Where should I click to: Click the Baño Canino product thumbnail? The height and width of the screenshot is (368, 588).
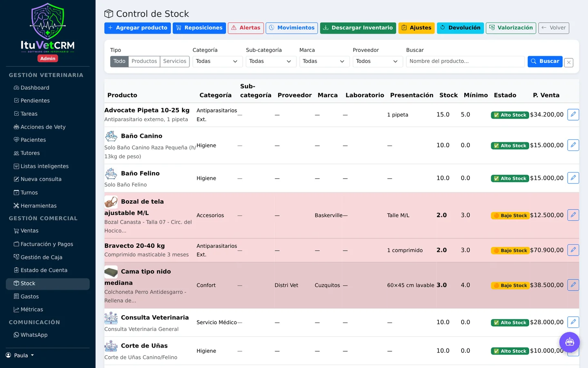click(111, 136)
